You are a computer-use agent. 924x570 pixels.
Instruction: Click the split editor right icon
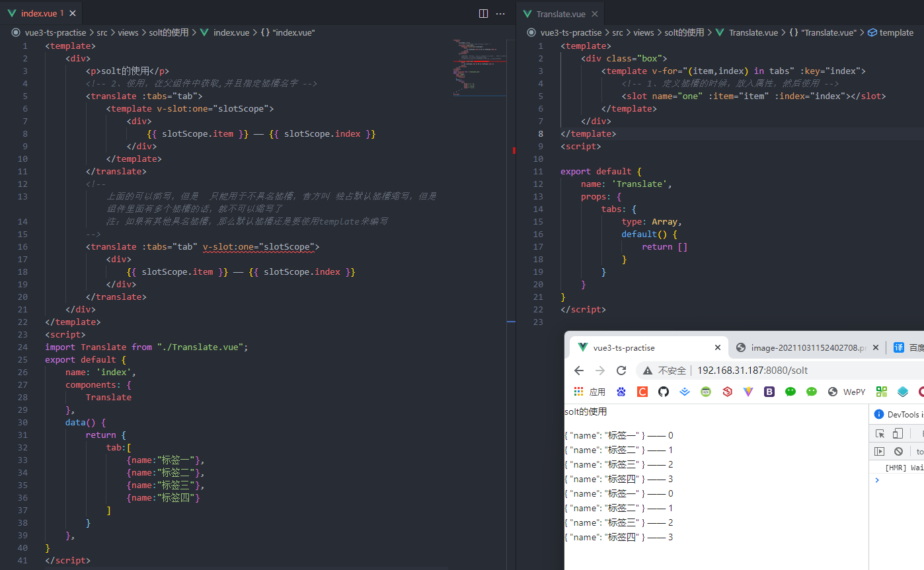tap(483, 13)
